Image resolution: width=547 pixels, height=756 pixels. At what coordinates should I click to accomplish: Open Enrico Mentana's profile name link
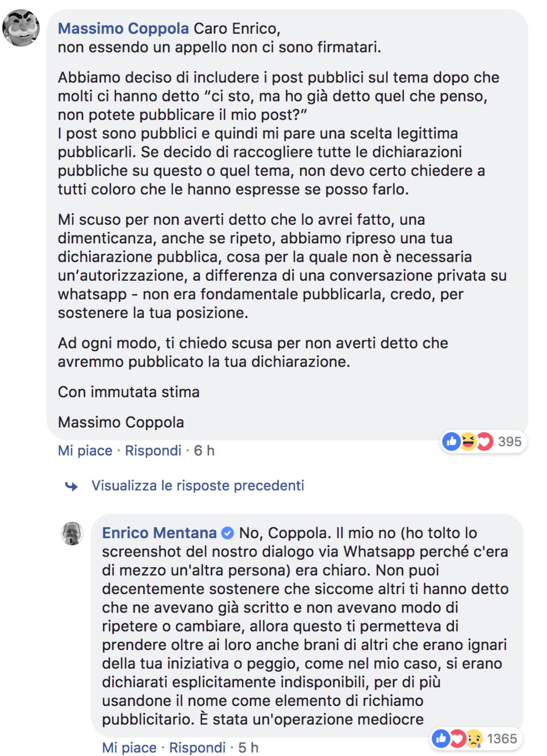[x=159, y=533]
